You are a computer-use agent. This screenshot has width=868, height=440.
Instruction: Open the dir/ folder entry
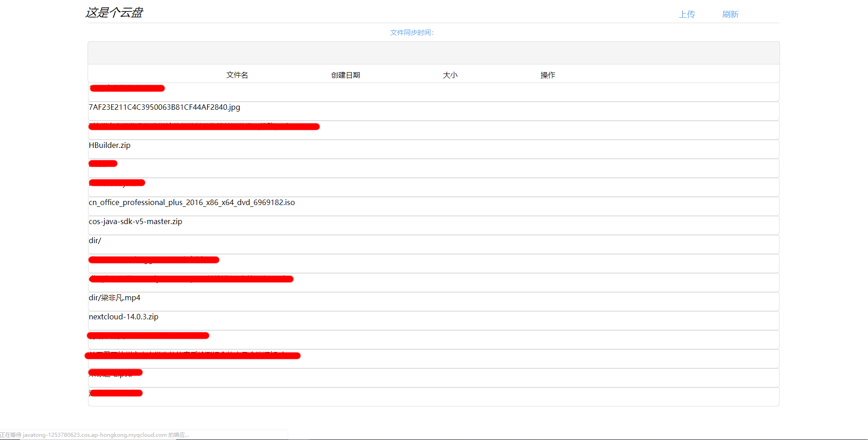tap(95, 241)
